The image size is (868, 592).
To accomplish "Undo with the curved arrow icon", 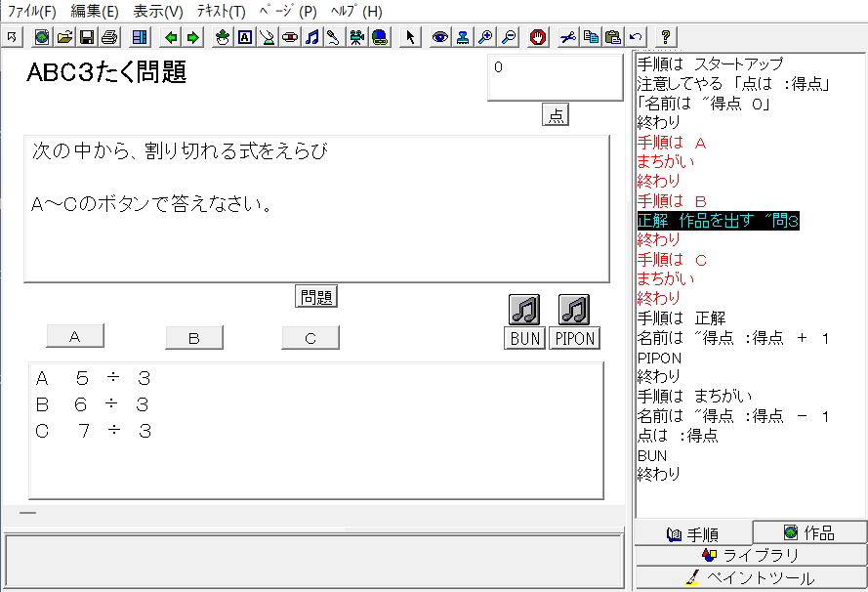I will [636, 37].
